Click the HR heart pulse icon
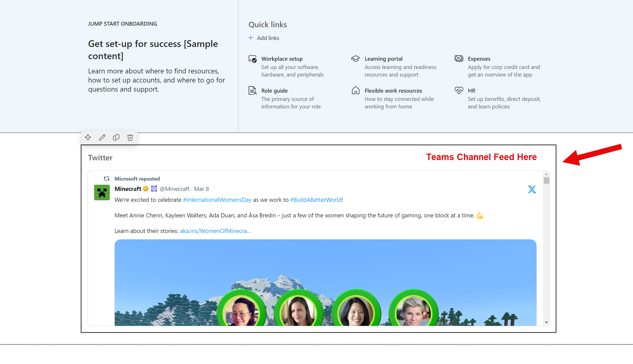 pos(459,90)
